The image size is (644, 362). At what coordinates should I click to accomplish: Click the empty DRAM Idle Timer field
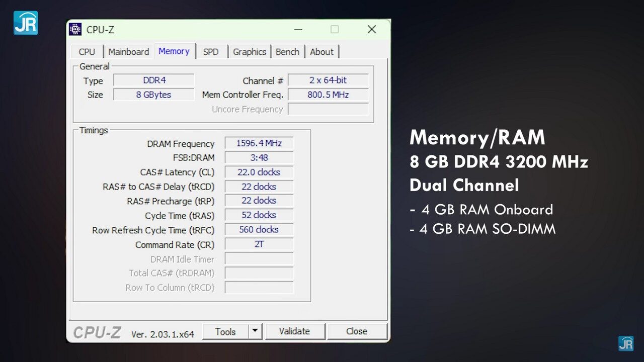(259, 259)
